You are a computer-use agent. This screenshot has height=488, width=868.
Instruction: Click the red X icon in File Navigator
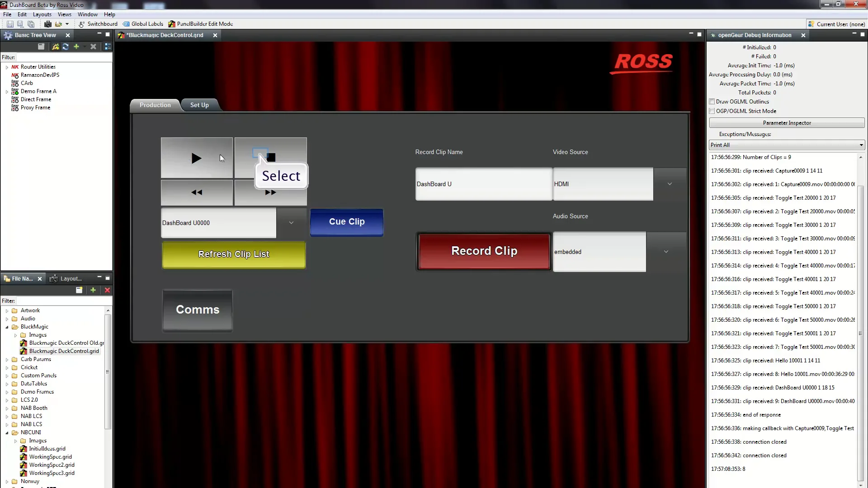coord(107,290)
